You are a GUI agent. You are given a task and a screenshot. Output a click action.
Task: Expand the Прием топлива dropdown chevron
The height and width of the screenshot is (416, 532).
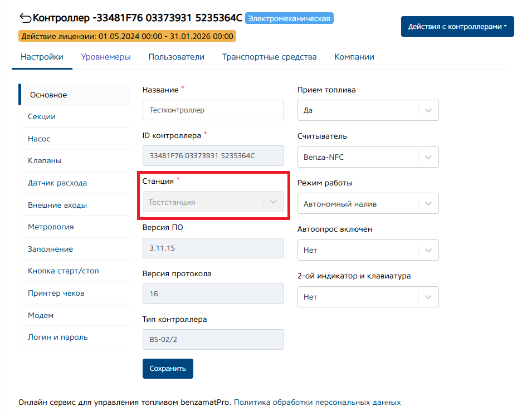[428, 110]
